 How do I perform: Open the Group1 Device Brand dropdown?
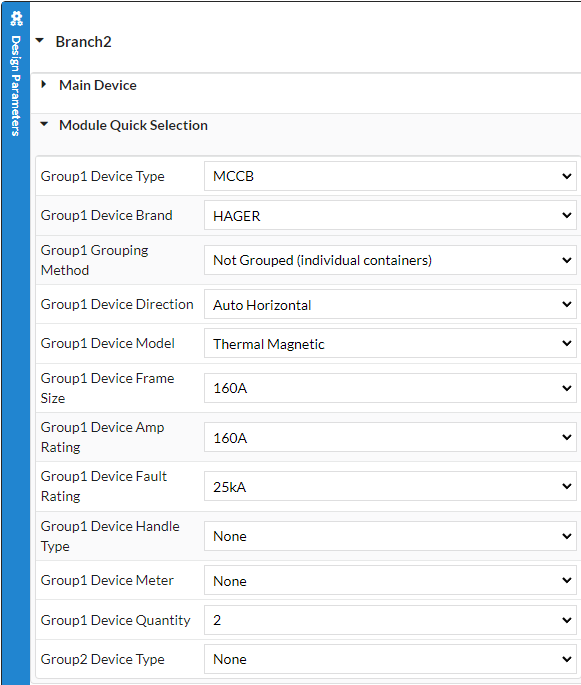point(390,215)
